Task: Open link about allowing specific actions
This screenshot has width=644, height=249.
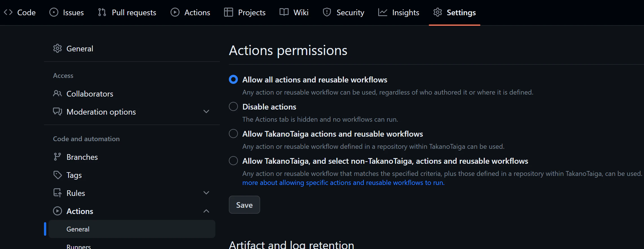Action: pyautogui.click(x=344, y=183)
